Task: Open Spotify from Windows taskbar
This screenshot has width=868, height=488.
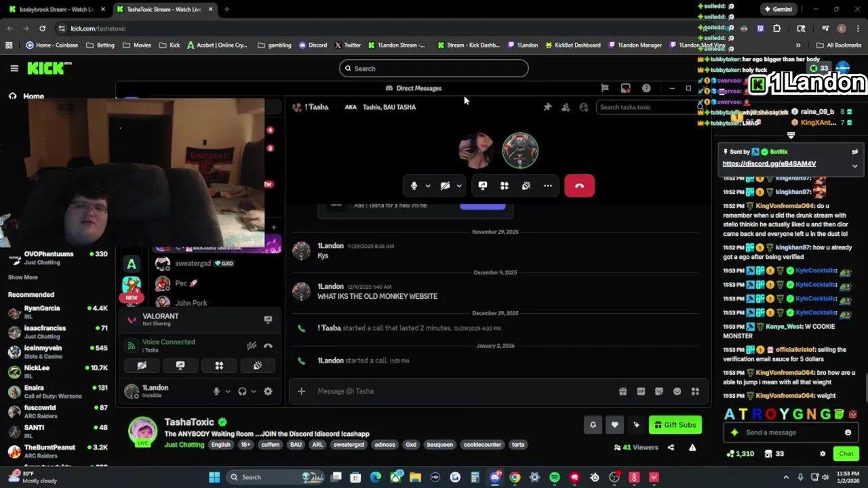Action: click(x=555, y=477)
